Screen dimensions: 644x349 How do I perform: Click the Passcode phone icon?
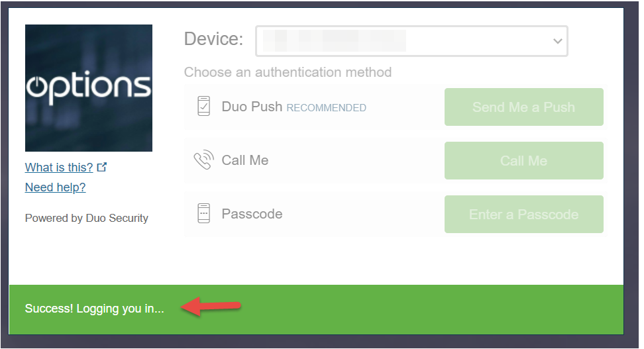pos(203,213)
